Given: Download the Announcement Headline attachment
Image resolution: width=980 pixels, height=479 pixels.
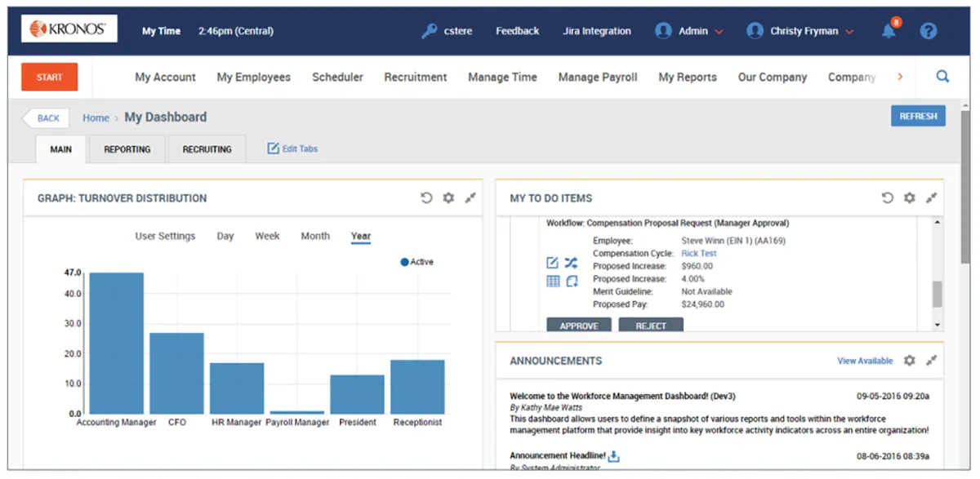Looking at the screenshot, I should point(614,455).
